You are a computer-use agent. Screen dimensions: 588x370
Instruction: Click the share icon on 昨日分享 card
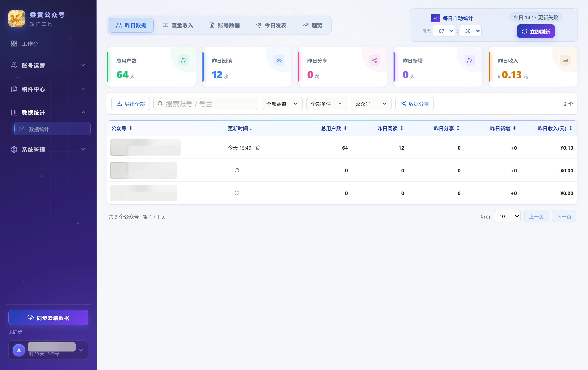point(374,60)
